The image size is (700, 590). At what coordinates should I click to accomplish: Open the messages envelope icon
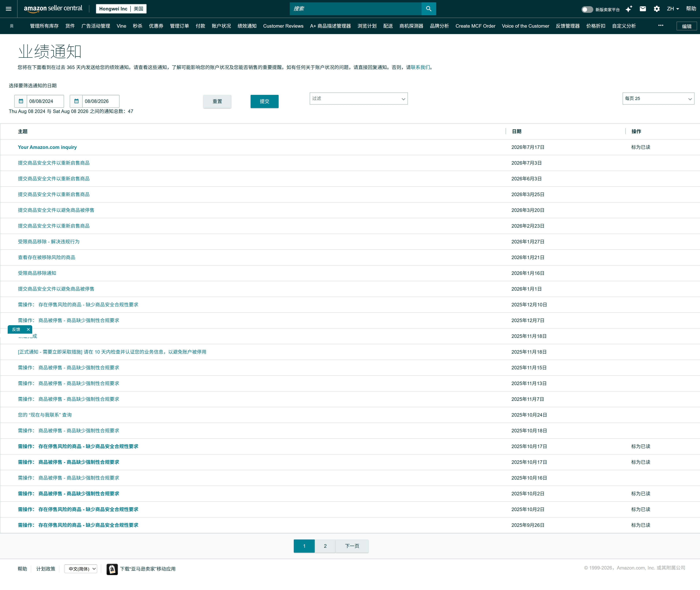point(643,9)
